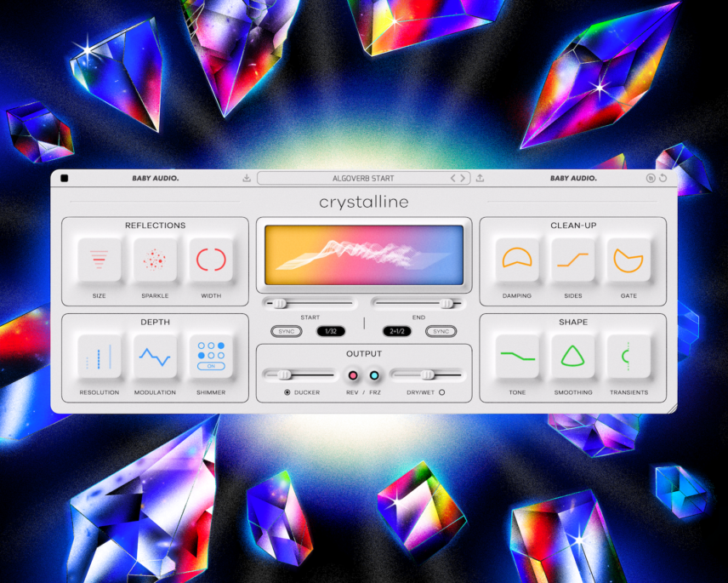Click the Start slider handle
The image size is (728, 583).
(x=280, y=303)
